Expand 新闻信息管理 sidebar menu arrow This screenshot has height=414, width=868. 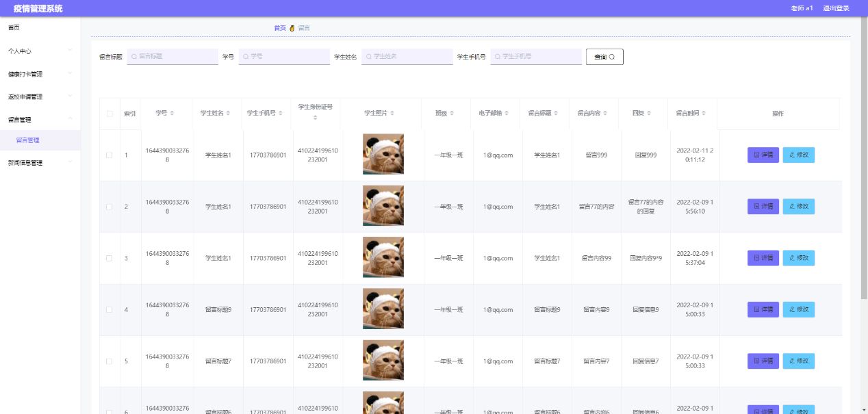click(x=70, y=163)
